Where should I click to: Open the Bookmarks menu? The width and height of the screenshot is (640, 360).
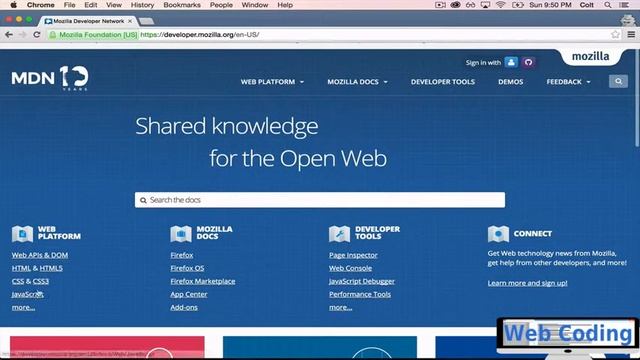(182, 5)
